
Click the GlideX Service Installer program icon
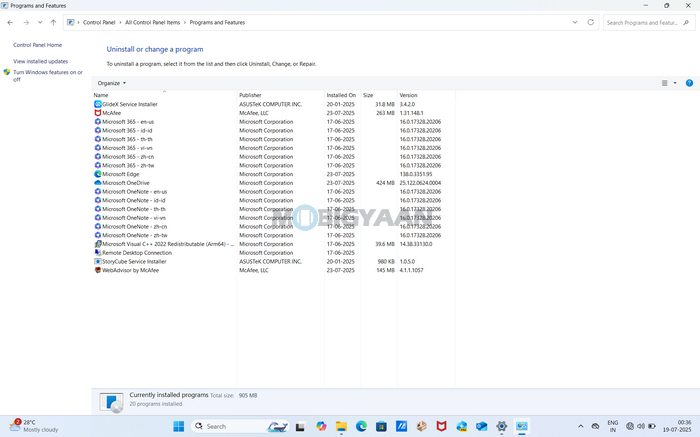[x=98, y=104]
